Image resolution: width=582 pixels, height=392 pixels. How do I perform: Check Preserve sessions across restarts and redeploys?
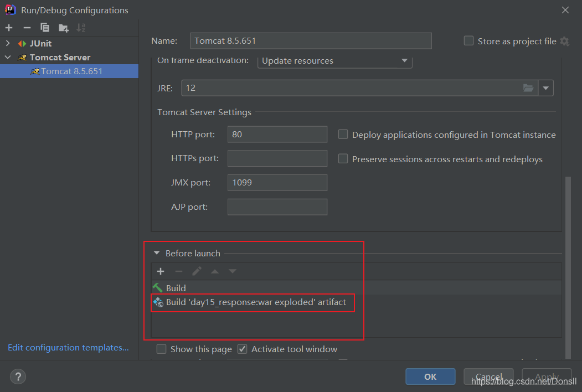(x=343, y=159)
